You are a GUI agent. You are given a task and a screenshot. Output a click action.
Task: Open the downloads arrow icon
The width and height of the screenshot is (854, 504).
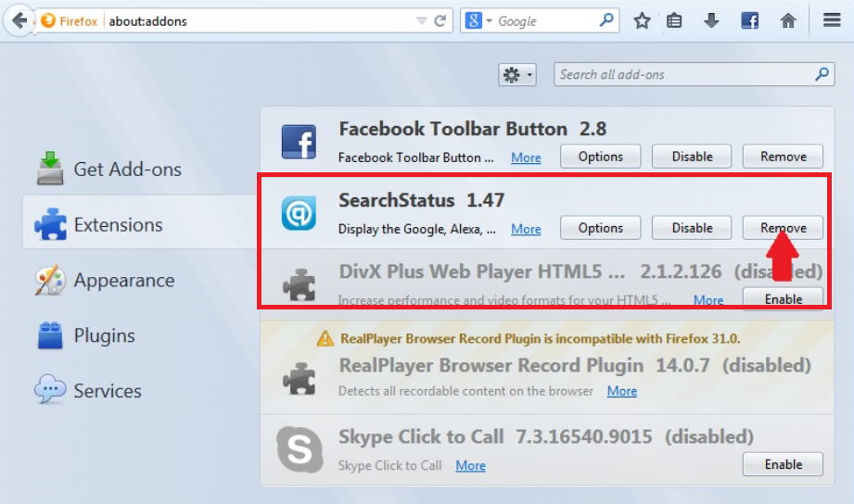pos(711,20)
